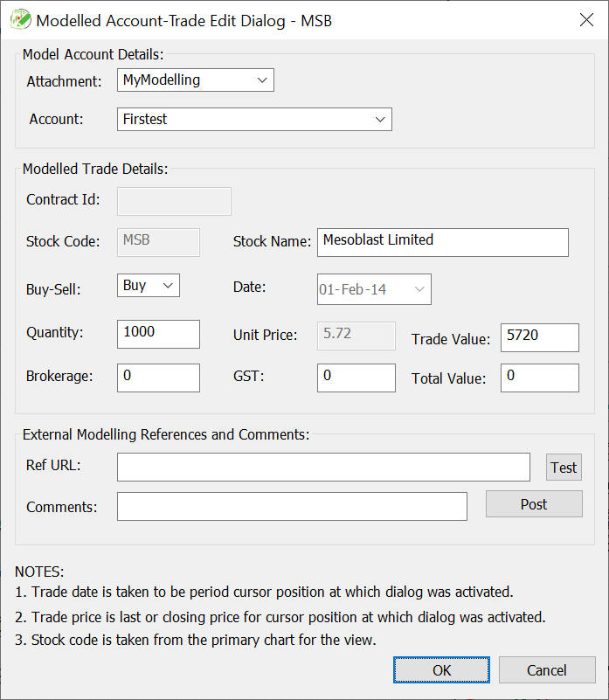
Task: Click the app icon in title bar
Action: pyautogui.click(x=21, y=19)
